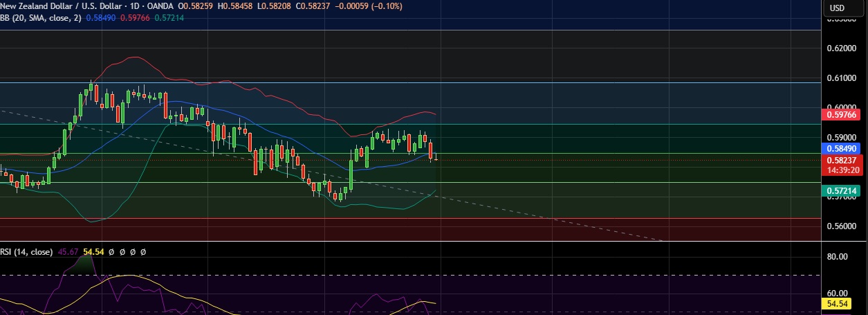Select the BB (20, SMA, close, 2) indicator label
The height and width of the screenshot is (315, 868).
(41, 17)
